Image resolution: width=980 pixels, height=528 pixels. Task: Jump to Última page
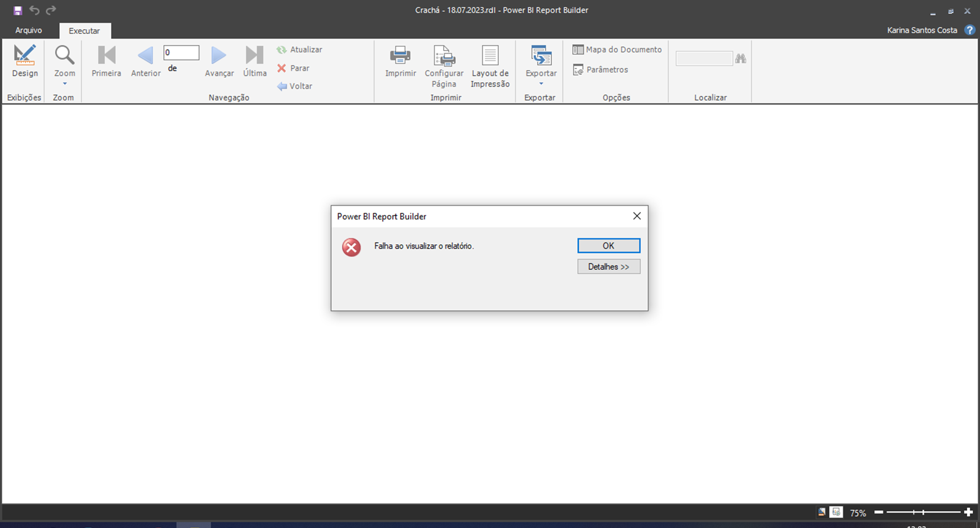pyautogui.click(x=255, y=61)
